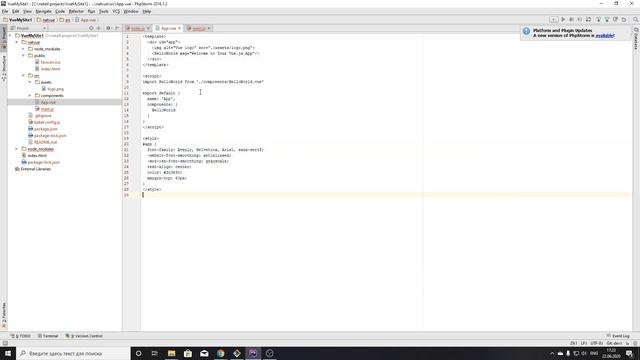Click the update notification info icon
The width and height of the screenshot is (640, 360).
(x=527, y=31)
